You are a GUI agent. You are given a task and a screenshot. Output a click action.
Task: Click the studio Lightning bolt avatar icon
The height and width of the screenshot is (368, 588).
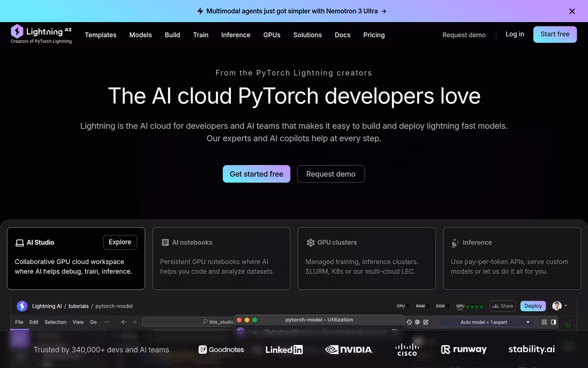coord(22,306)
